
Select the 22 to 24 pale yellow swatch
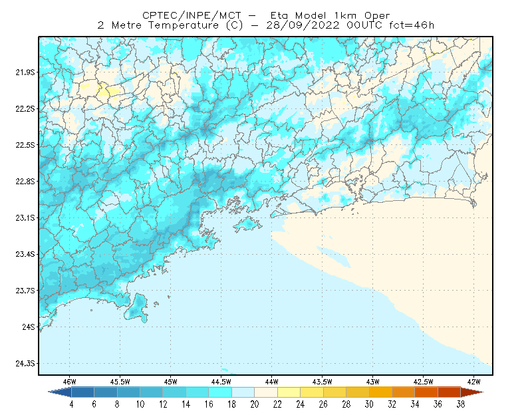pos(289,392)
